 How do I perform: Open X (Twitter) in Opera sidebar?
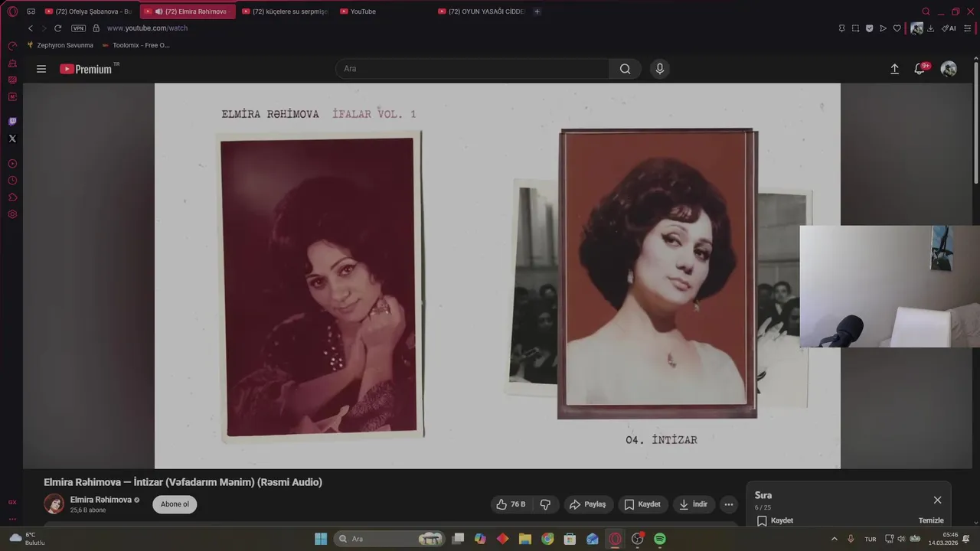point(12,139)
